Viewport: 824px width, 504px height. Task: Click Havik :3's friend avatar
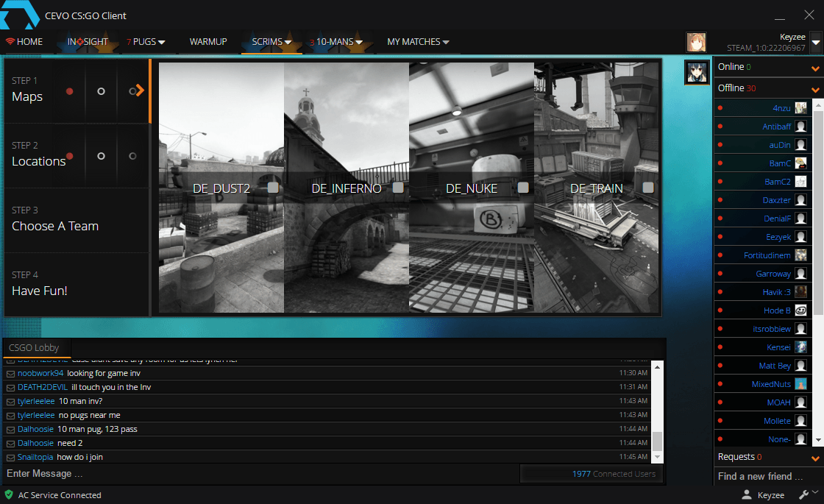coord(800,291)
